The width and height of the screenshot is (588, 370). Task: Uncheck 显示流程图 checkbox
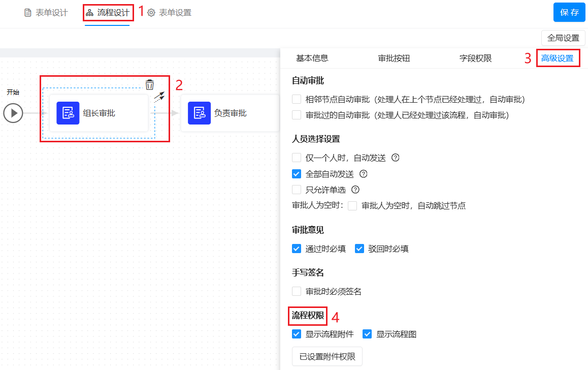tap(367, 334)
